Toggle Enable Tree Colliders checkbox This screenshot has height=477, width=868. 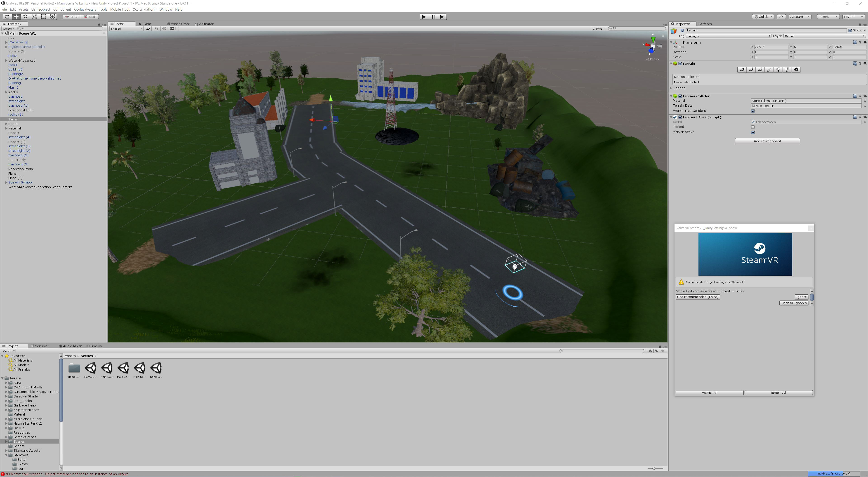pos(753,111)
